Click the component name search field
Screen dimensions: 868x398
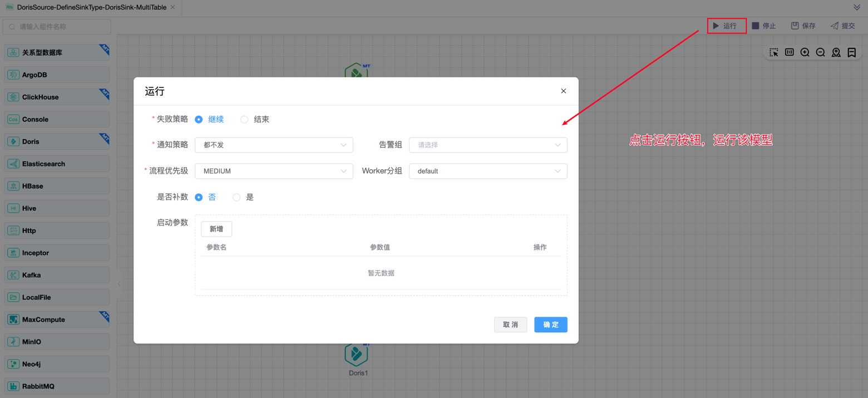(x=57, y=27)
